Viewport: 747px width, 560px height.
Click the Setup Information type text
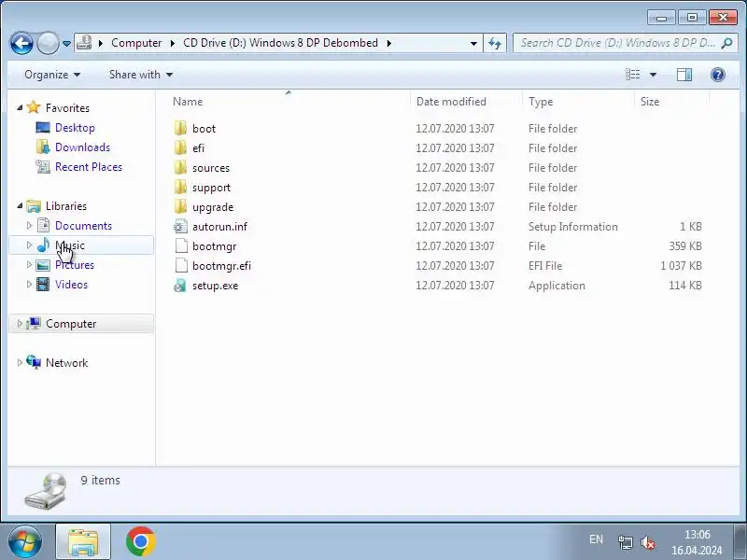click(573, 227)
